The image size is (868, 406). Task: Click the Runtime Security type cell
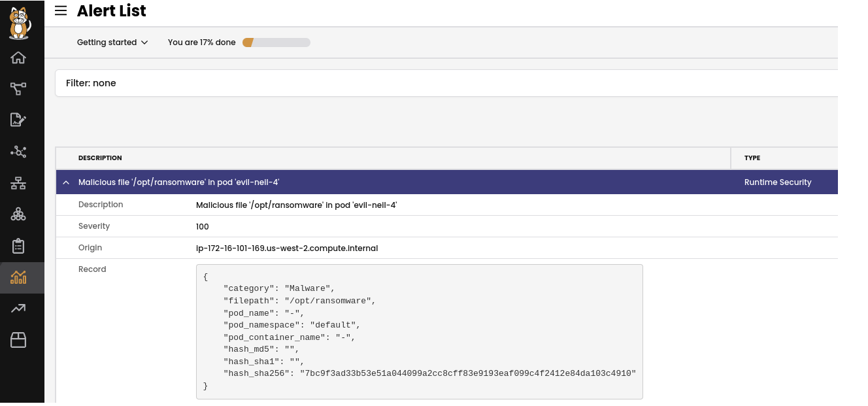point(778,182)
